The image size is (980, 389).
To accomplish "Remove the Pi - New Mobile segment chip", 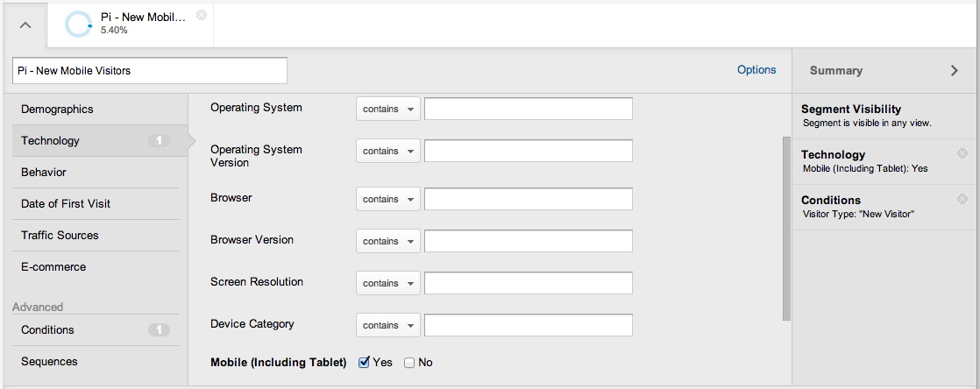I will tap(202, 15).
